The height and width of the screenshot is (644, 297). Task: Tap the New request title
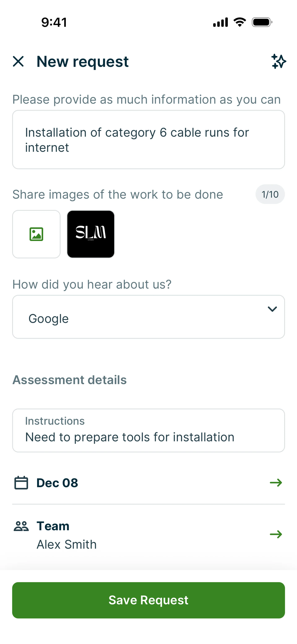(x=82, y=61)
